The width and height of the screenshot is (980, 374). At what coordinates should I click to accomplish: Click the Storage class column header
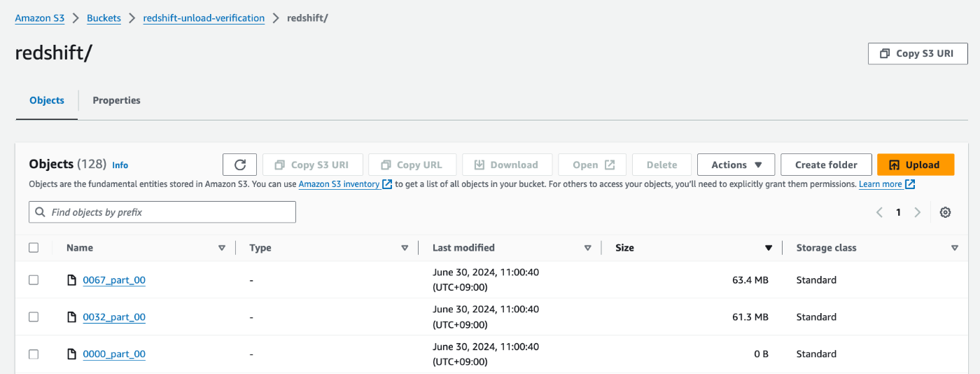point(826,248)
